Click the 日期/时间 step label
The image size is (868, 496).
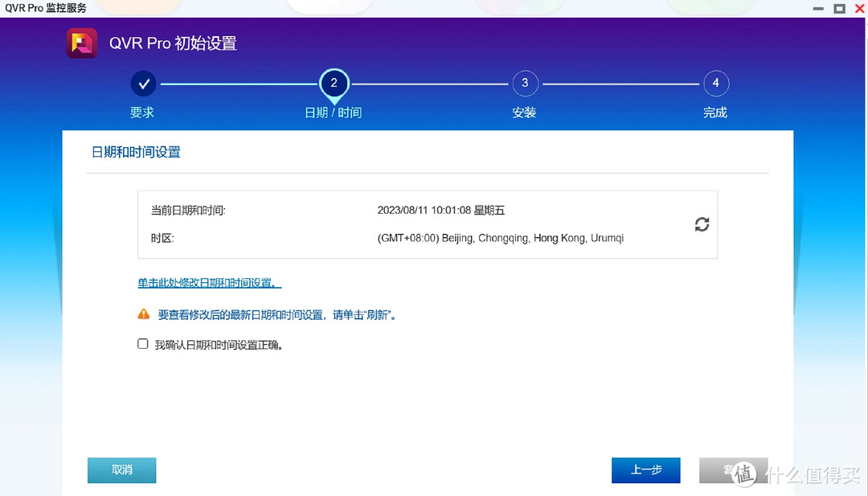click(x=334, y=113)
